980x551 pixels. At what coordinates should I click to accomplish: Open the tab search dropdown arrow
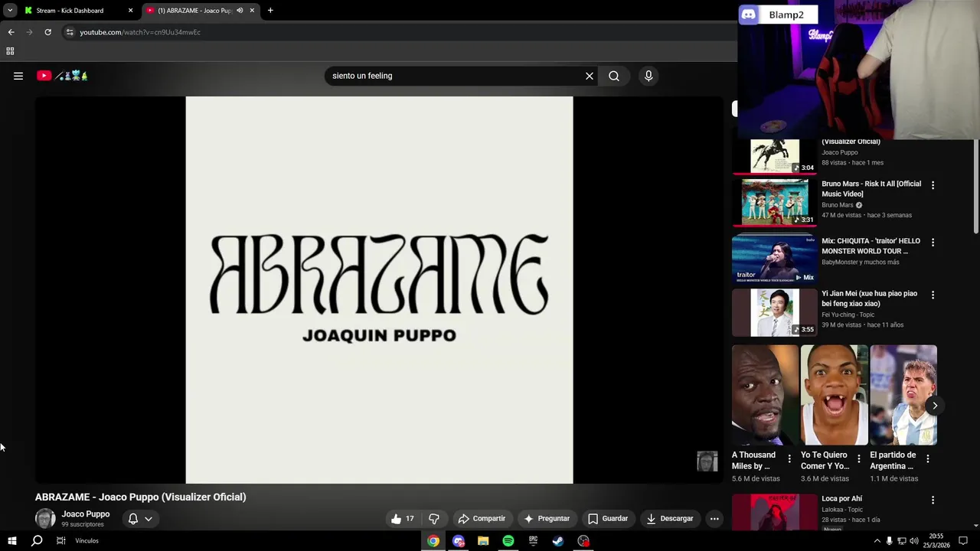(x=10, y=10)
